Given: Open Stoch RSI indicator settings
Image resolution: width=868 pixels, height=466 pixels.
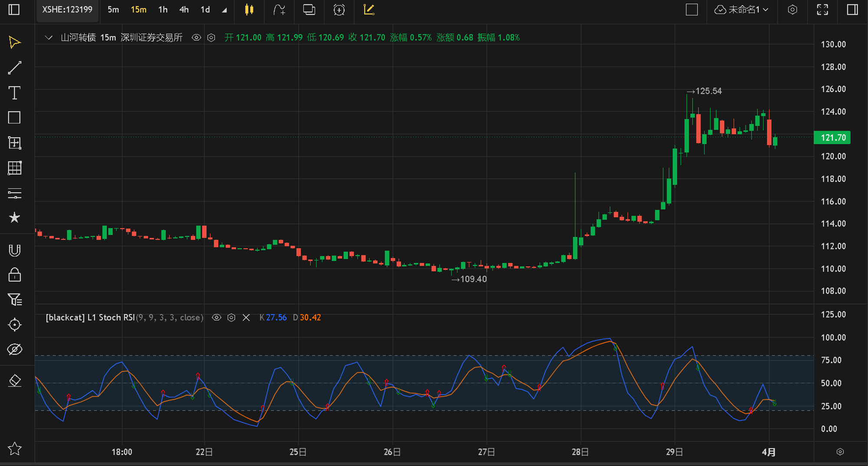Looking at the screenshot, I should 231,318.
